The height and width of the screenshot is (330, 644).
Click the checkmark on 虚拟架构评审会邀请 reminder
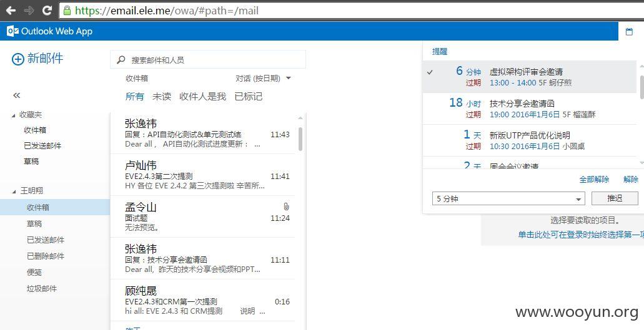[x=430, y=72]
